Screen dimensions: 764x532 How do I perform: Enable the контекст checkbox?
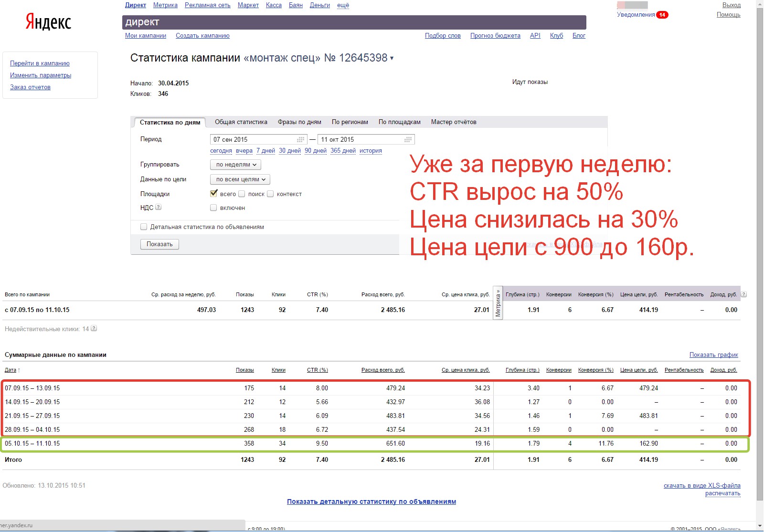(x=270, y=194)
